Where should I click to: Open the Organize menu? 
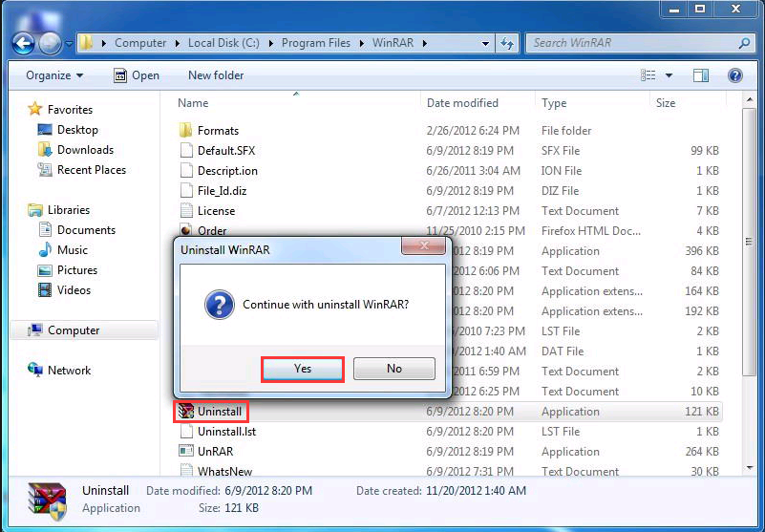[x=54, y=75]
